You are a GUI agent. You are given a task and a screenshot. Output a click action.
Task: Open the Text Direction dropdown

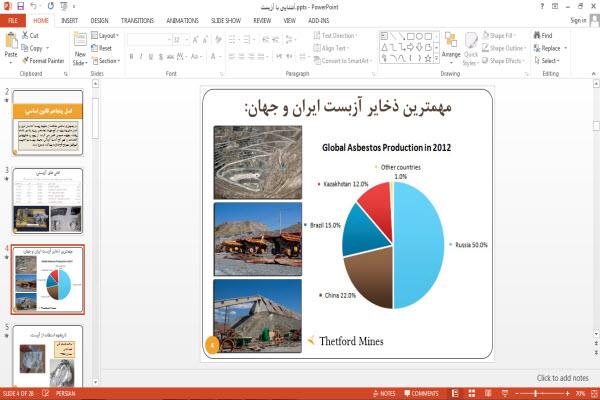click(x=336, y=35)
